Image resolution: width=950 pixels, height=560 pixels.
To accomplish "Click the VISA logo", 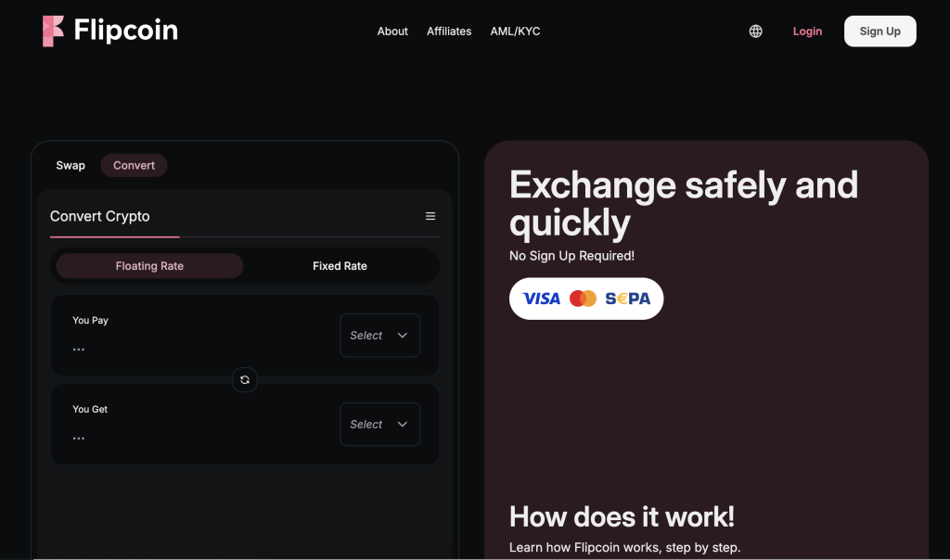I will click(x=541, y=299).
